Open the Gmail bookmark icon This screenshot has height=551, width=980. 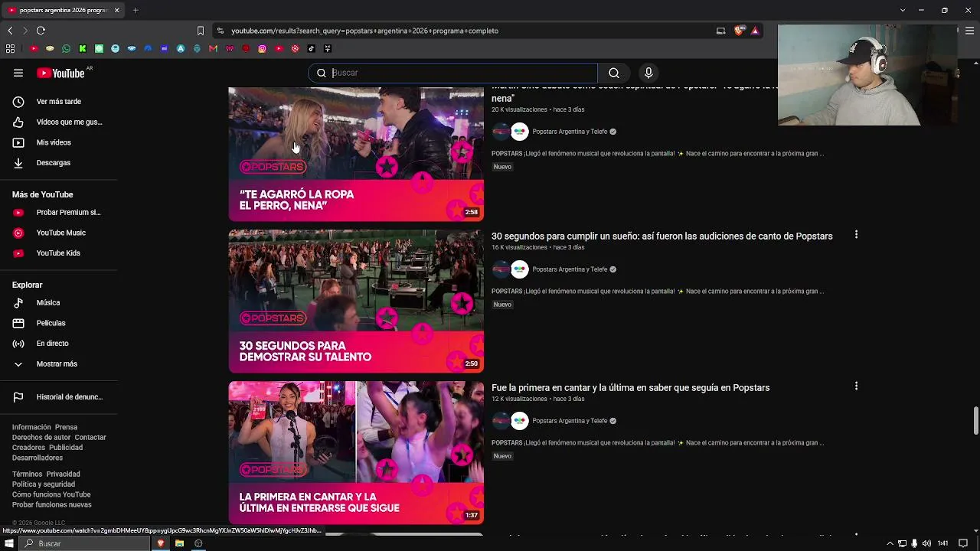(214, 49)
